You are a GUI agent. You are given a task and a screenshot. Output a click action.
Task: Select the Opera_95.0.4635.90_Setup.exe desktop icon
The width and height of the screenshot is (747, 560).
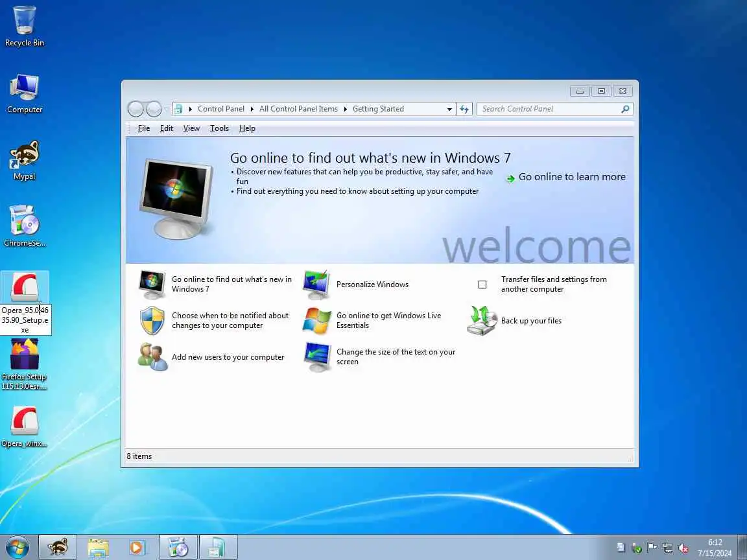[x=25, y=303]
